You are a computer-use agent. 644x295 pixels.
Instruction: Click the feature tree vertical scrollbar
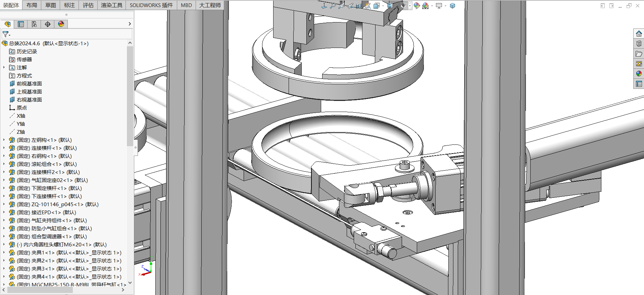point(130,96)
